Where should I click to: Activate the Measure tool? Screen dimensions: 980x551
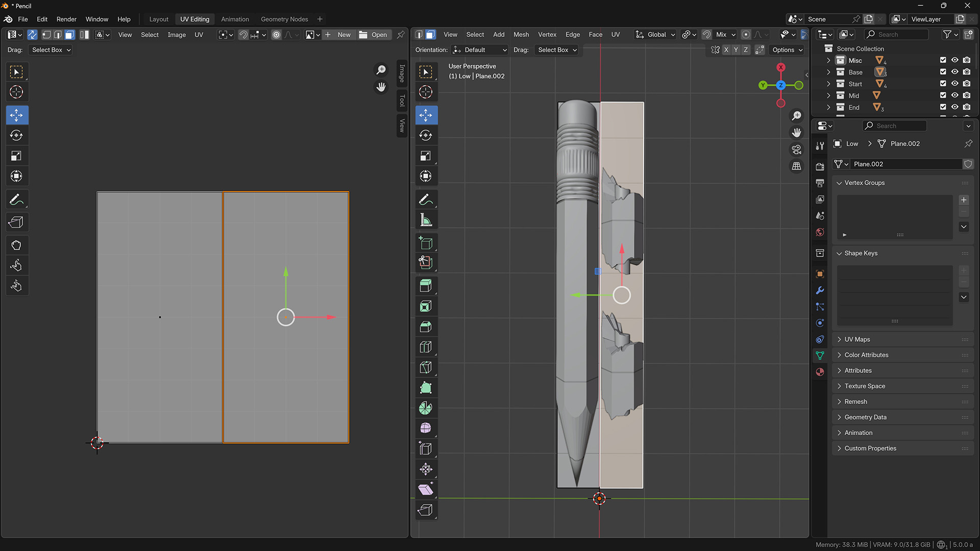click(425, 220)
